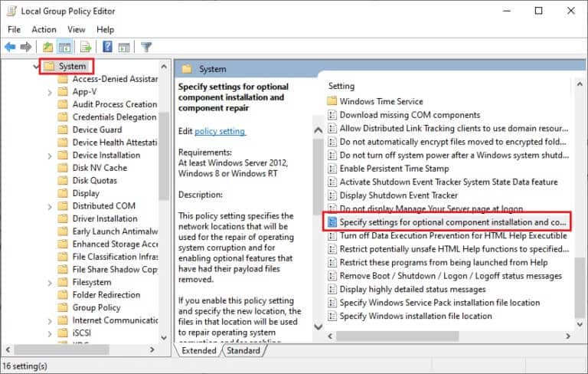Click the Export List toolbar icon
Image resolution: width=588 pixels, height=374 pixels.
[x=86, y=47]
